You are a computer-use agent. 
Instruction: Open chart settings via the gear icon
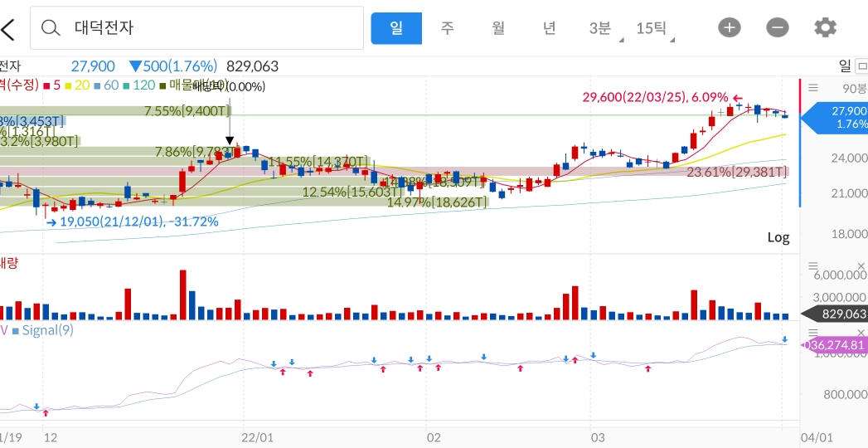click(x=825, y=27)
